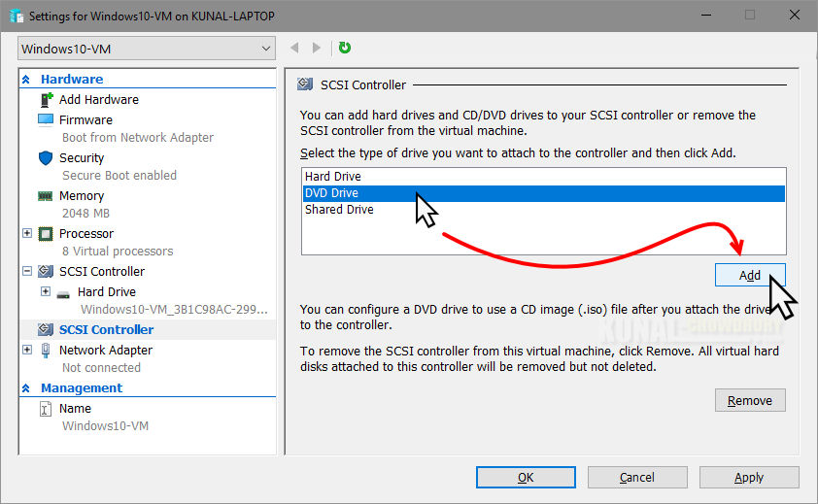The width and height of the screenshot is (818, 504).
Task: Click the green refresh icon in the toolbar
Action: coord(345,48)
